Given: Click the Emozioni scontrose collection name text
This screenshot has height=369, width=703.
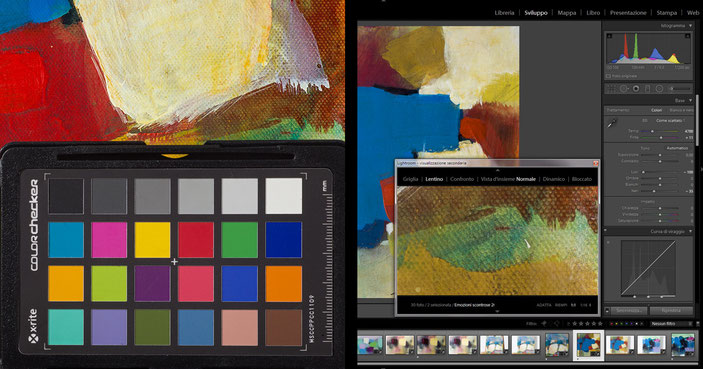Looking at the screenshot, I should tap(474, 305).
